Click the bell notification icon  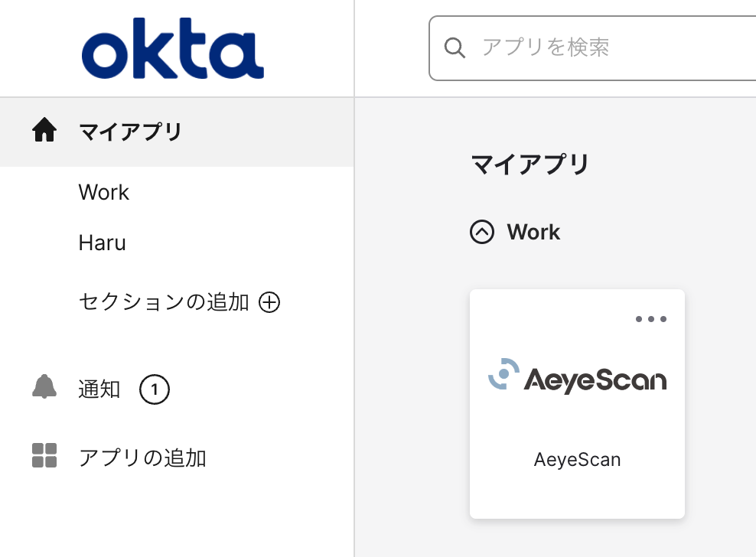[44, 386]
